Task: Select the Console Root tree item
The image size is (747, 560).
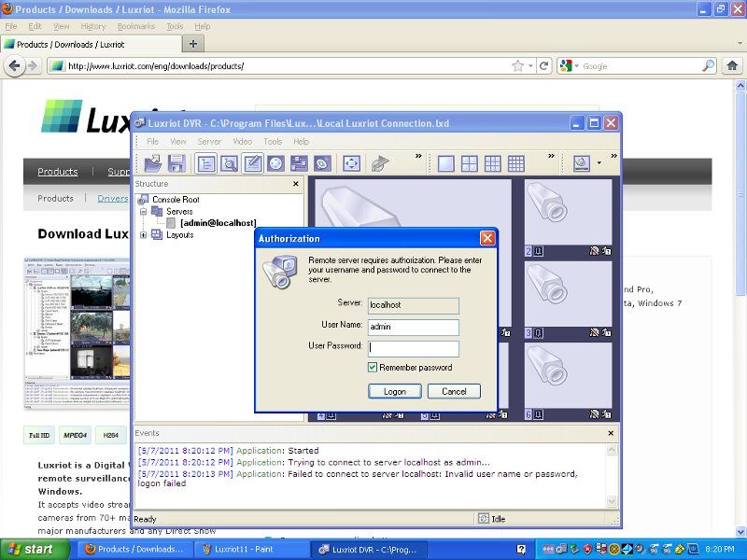Action: point(176,200)
